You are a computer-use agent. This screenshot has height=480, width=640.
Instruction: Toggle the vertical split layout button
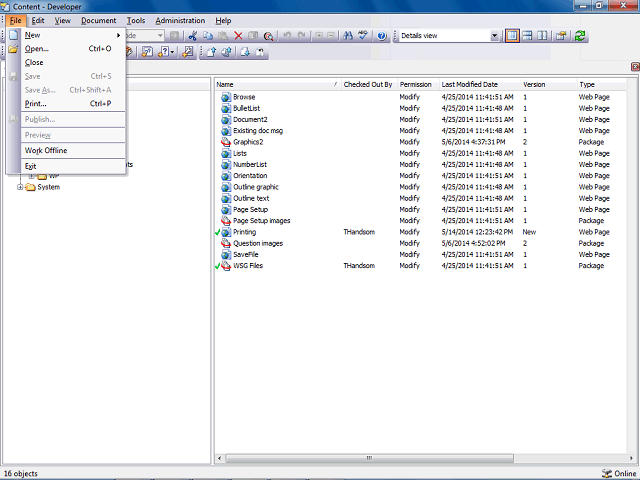pos(542,36)
